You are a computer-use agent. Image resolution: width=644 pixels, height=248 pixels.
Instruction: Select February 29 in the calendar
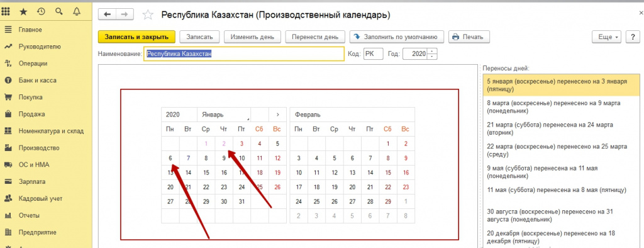[387, 201]
